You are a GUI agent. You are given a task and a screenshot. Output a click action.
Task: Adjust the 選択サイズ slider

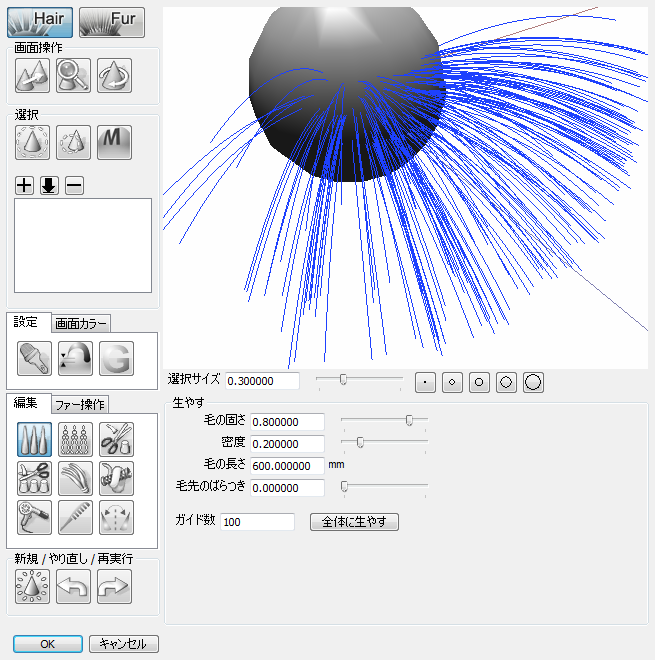343,379
